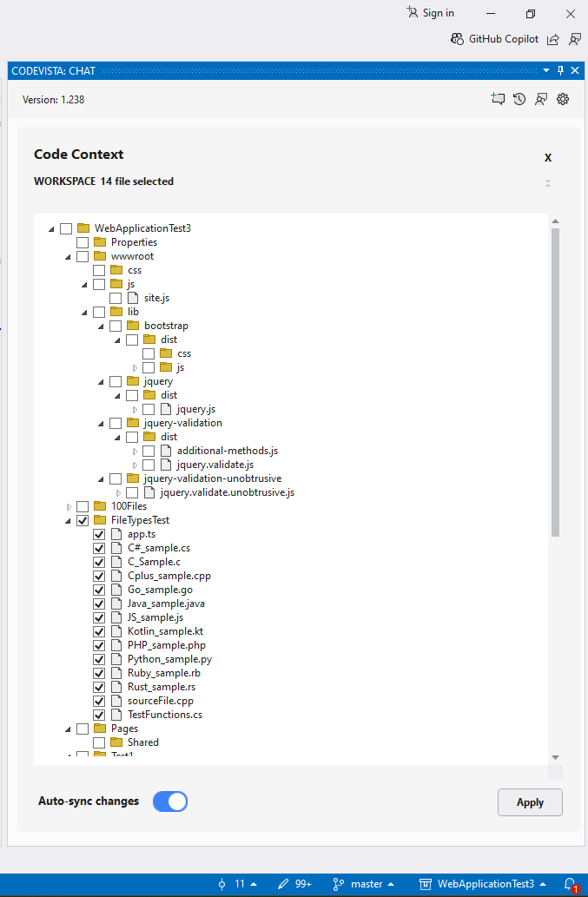This screenshot has height=897, width=588.
Task: Open WebApplicationTest3 repository menu in status bar
Action: tap(483, 884)
